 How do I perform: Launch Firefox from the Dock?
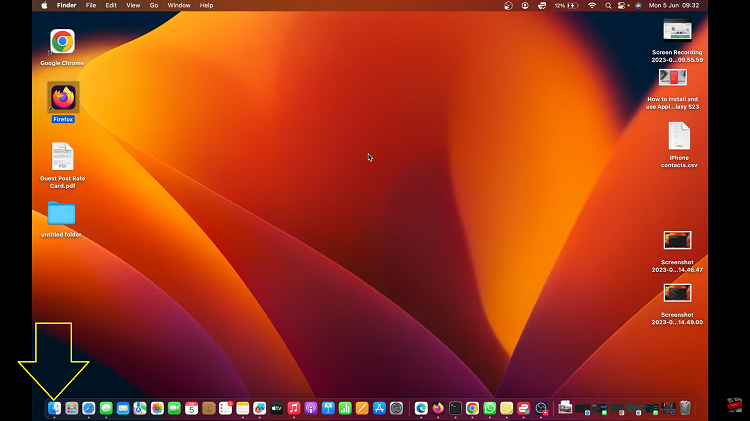click(438, 408)
